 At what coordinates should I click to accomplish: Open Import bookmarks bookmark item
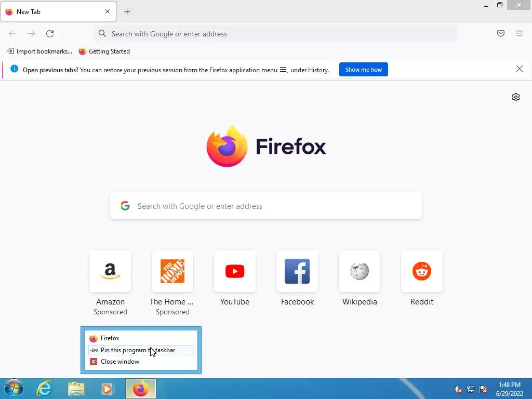(39, 51)
